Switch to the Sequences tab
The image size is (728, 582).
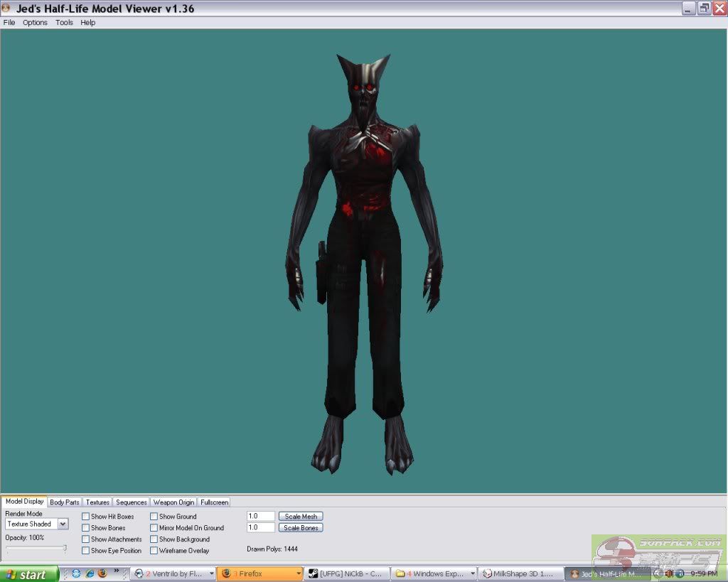[x=131, y=502]
